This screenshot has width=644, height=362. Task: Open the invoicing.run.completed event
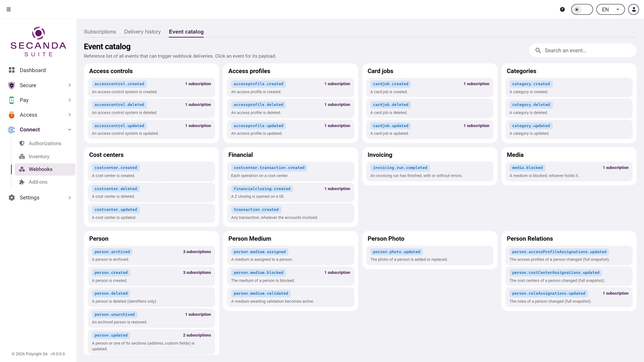click(x=430, y=171)
